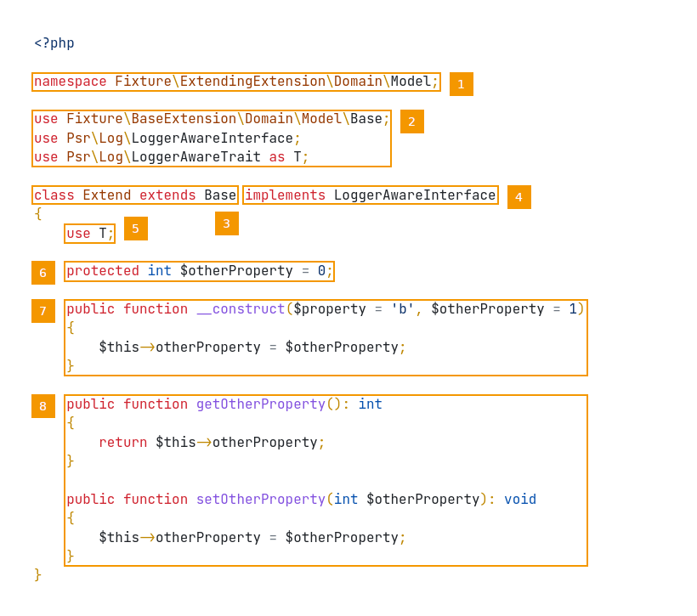Select the 'use Psr\Log\LoggerAwareInterface' import line
The image size is (697, 616).
coord(167,138)
